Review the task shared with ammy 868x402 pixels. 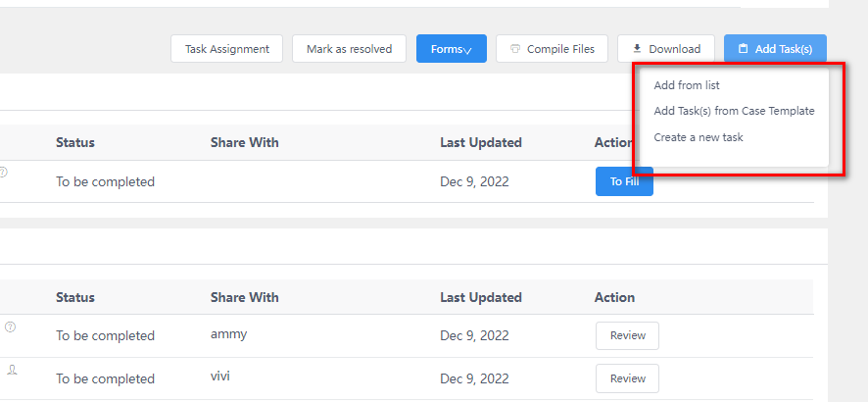(x=627, y=335)
